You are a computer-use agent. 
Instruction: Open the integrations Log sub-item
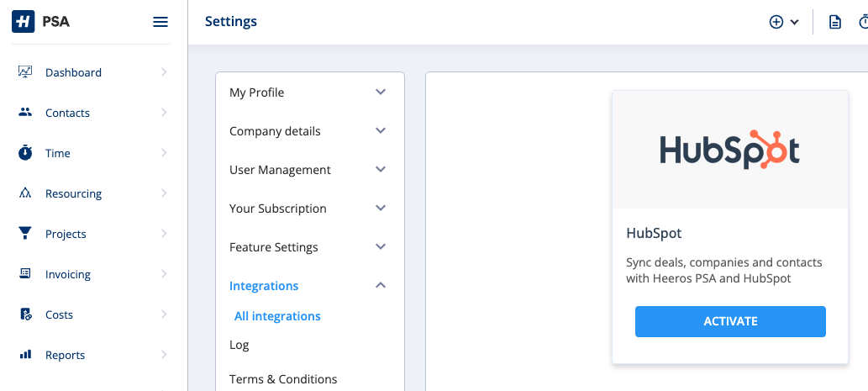tap(239, 345)
